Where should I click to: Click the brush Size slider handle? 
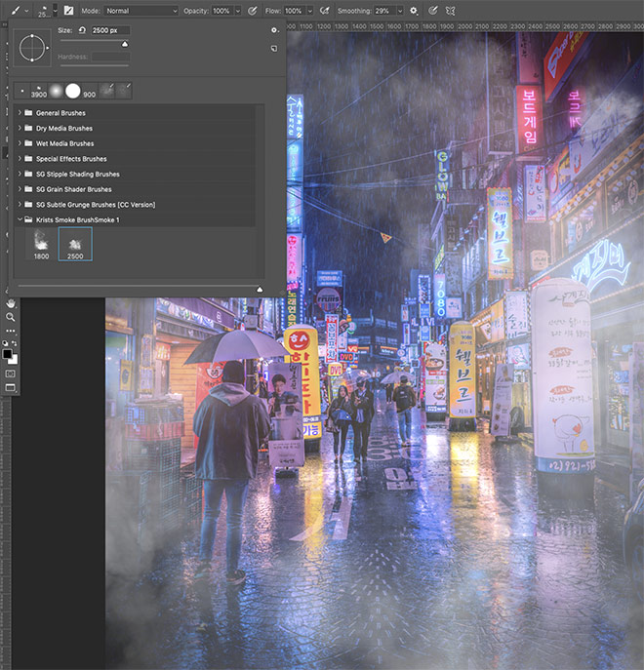pyautogui.click(x=125, y=44)
